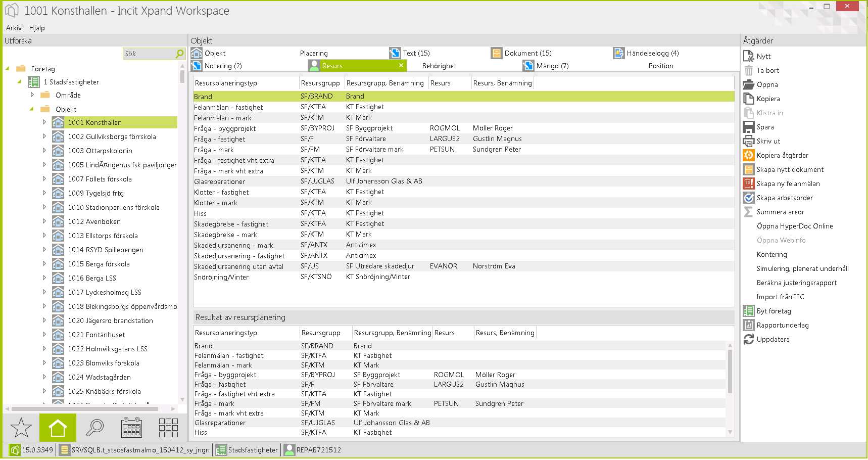Viewport: 868px width, 460px height.
Task: Click the tree horizontal scrollbar
Action: (85, 408)
